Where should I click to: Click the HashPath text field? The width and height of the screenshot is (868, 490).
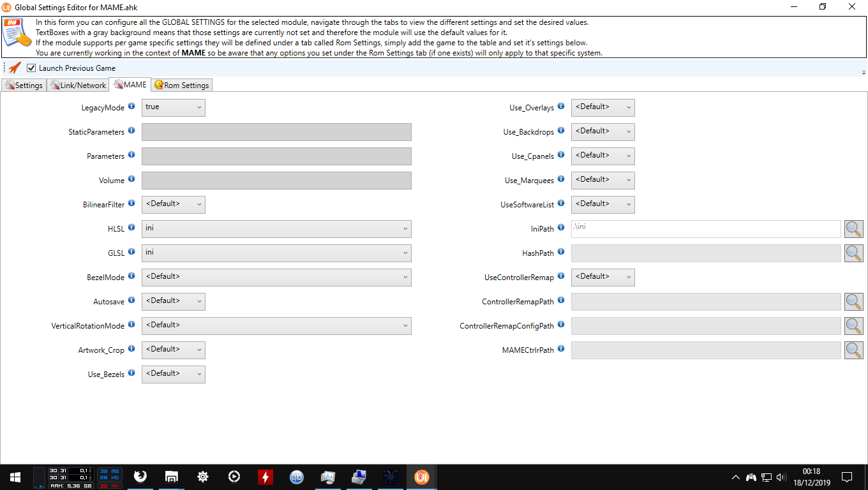click(x=706, y=253)
